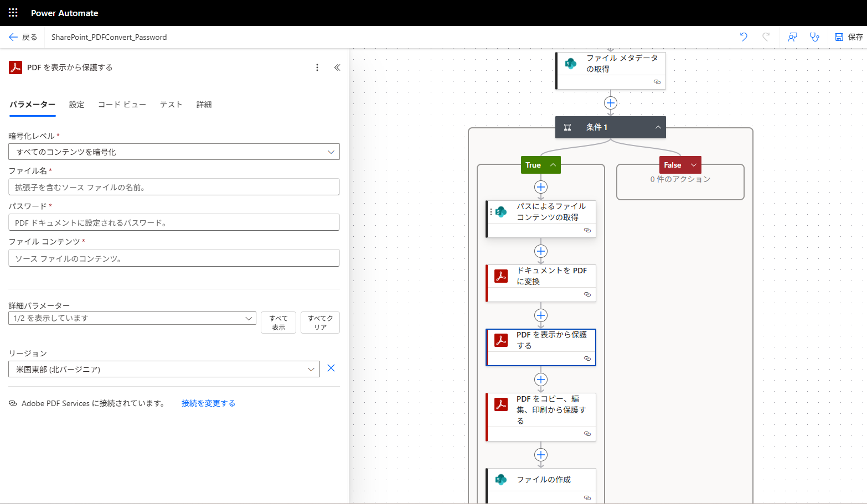Open the コード ビュー tab

point(122,105)
